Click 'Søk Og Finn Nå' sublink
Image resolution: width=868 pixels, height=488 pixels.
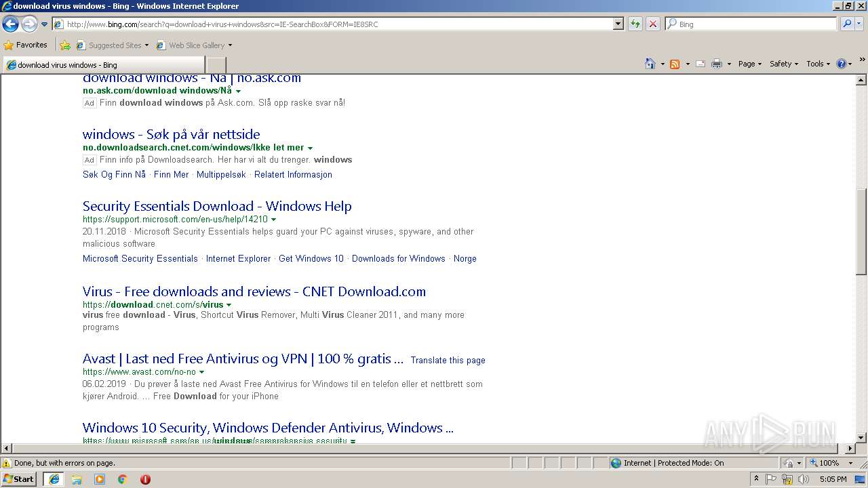[114, 174]
